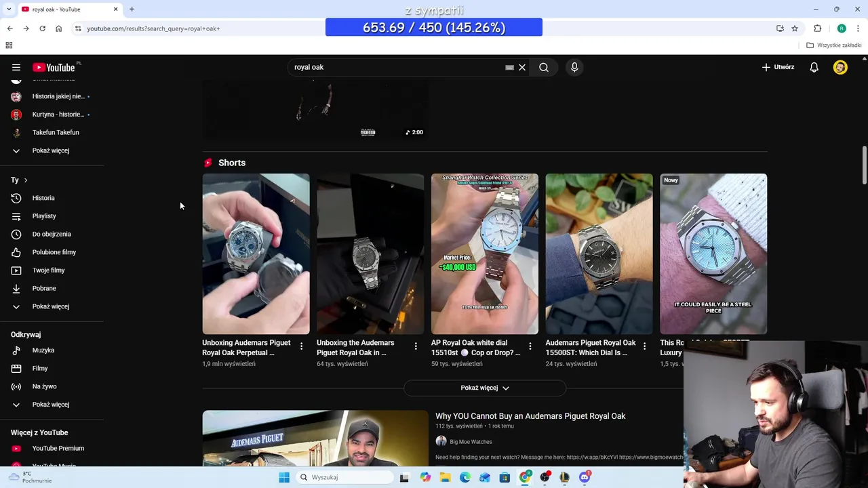This screenshot has width=868, height=488.
Task: Play the Unboxing Royal Oak Perpetual short
Action: point(256,254)
